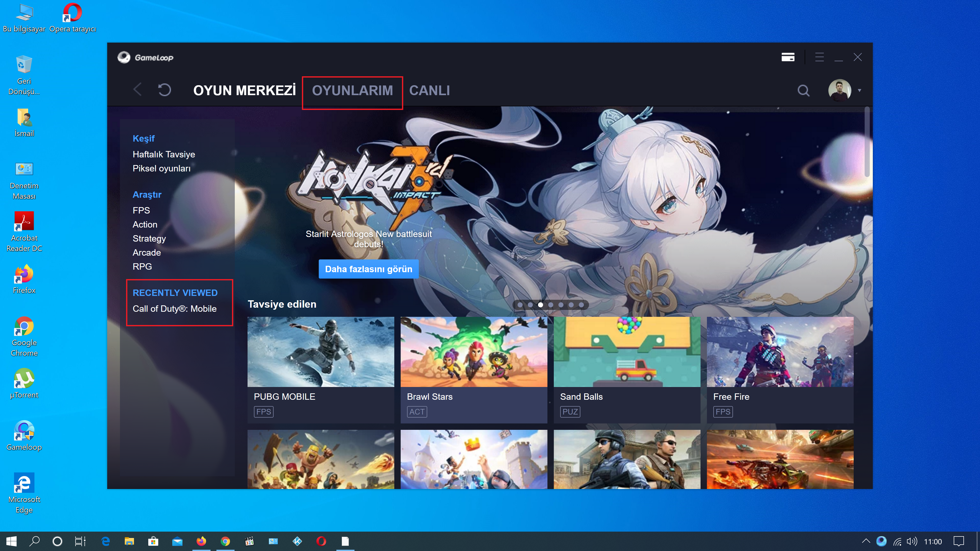Open the GameLoop search icon
Image resolution: width=980 pixels, height=551 pixels.
coord(803,91)
